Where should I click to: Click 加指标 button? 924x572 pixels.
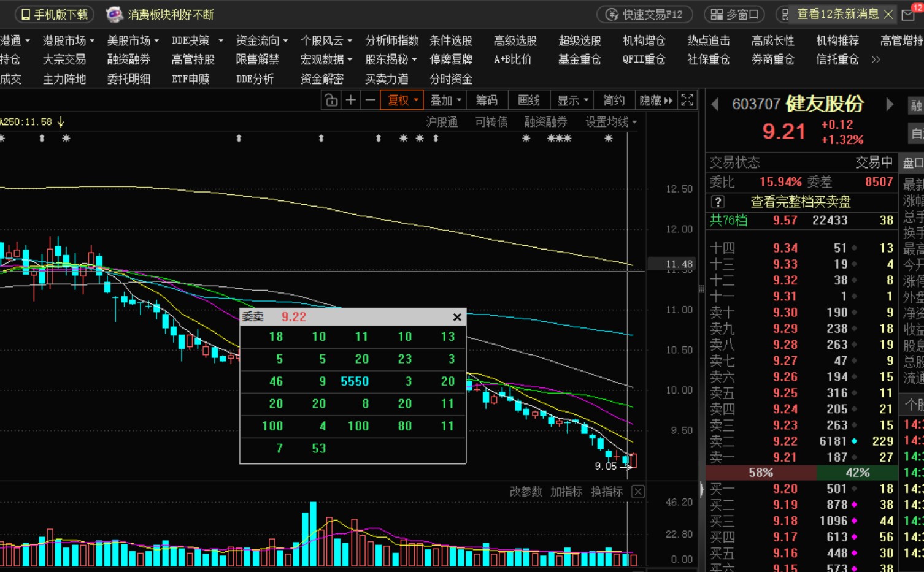(x=566, y=492)
